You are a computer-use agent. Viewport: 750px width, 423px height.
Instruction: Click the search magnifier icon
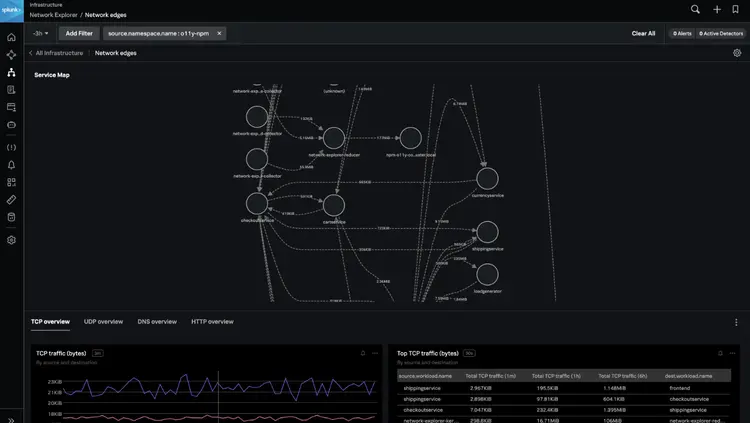pyautogui.click(x=695, y=9)
